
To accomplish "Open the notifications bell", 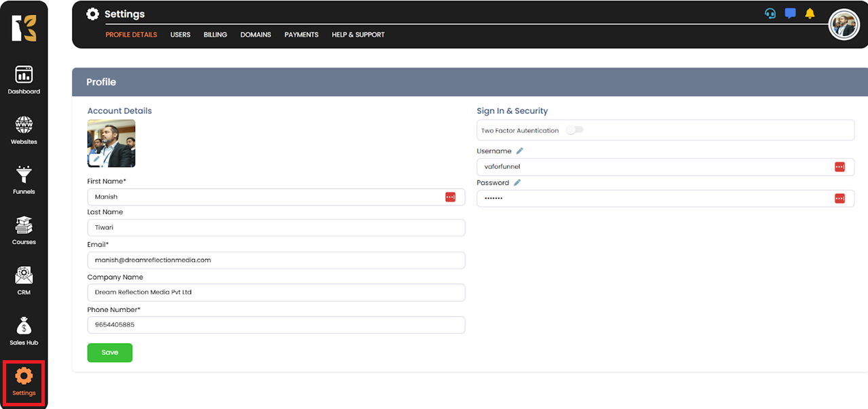I will click(810, 14).
